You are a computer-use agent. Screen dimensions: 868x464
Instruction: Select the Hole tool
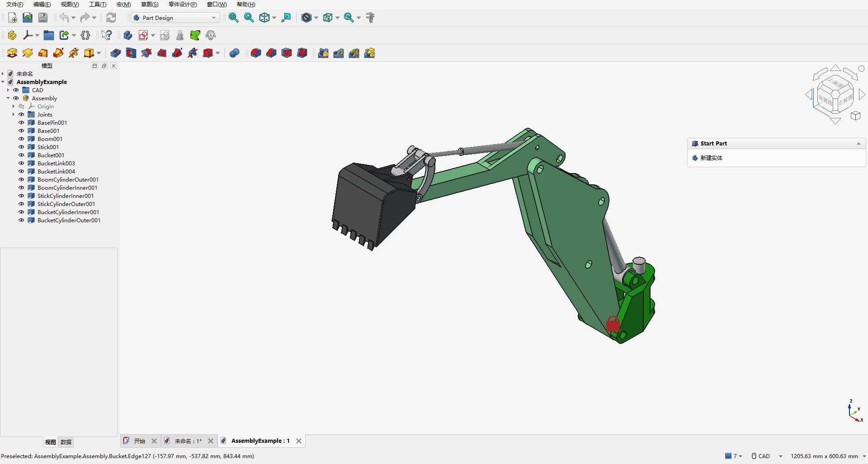tap(131, 53)
